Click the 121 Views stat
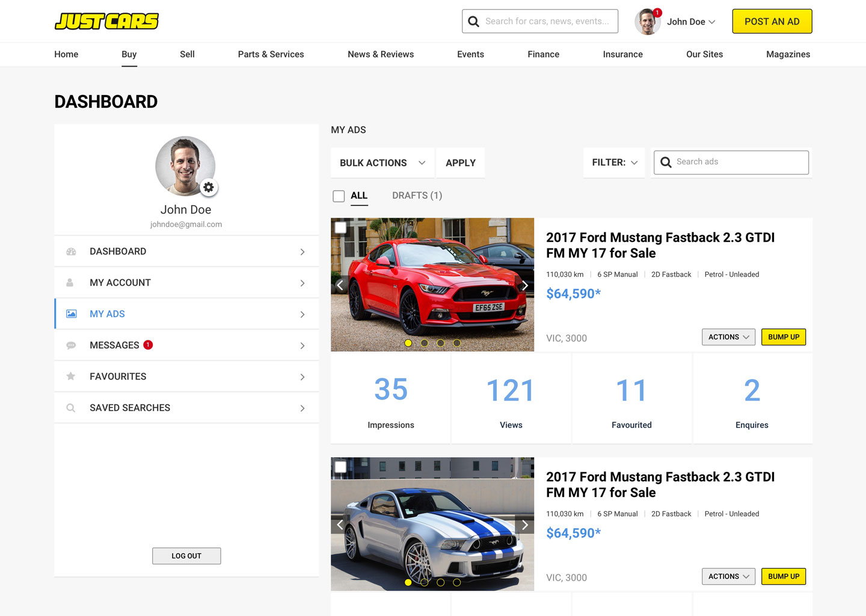This screenshot has height=616, width=866. pos(511,399)
